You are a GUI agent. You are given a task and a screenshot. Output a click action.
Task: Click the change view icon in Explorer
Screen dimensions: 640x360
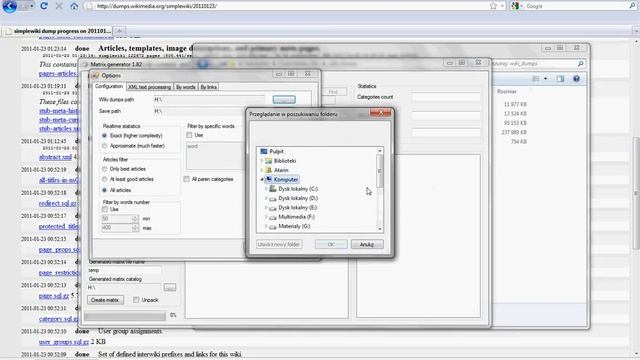[536, 79]
